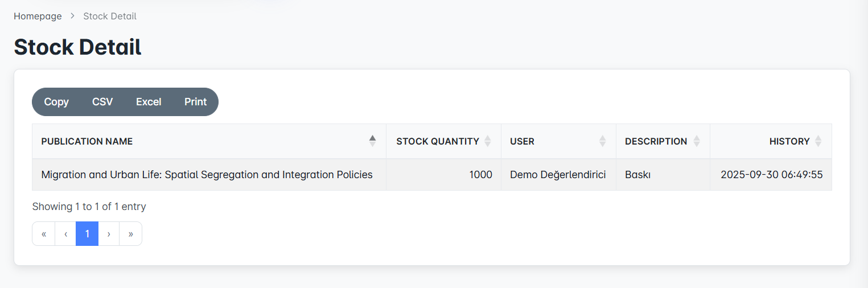868x288 pixels.
Task: Copy the table using the Copy button
Action: (56, 102)
